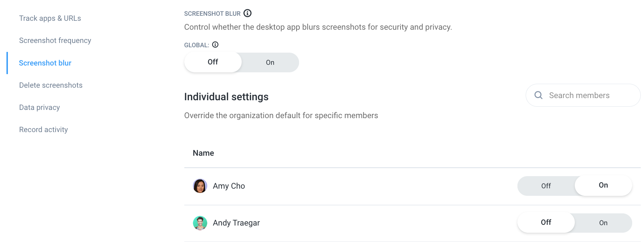The image size is (644, 242).
Task: Turn off screenshot blur for Amy Cho
Action: pos(546,186)
